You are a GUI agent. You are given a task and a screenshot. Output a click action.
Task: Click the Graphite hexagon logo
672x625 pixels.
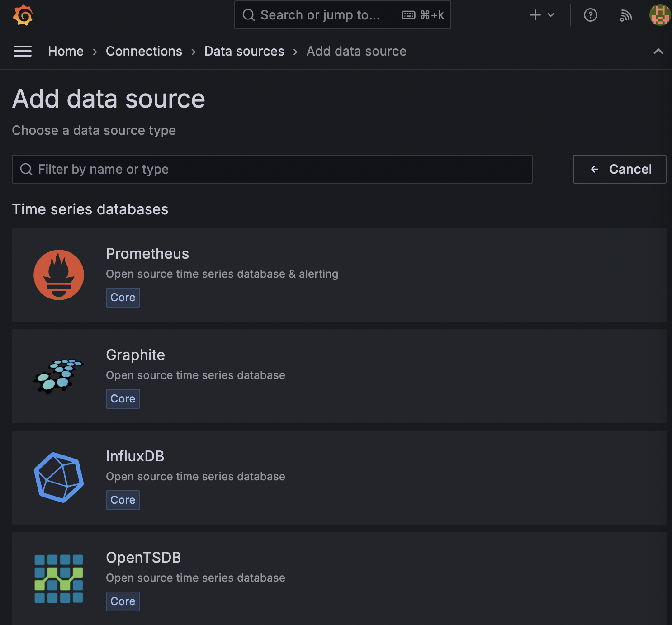pos(59,376)
